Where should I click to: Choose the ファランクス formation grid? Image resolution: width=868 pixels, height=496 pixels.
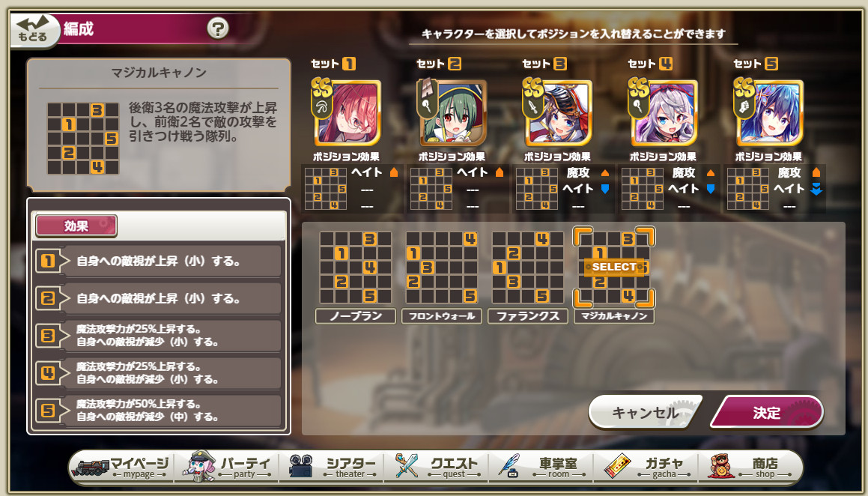pos(528,267)
